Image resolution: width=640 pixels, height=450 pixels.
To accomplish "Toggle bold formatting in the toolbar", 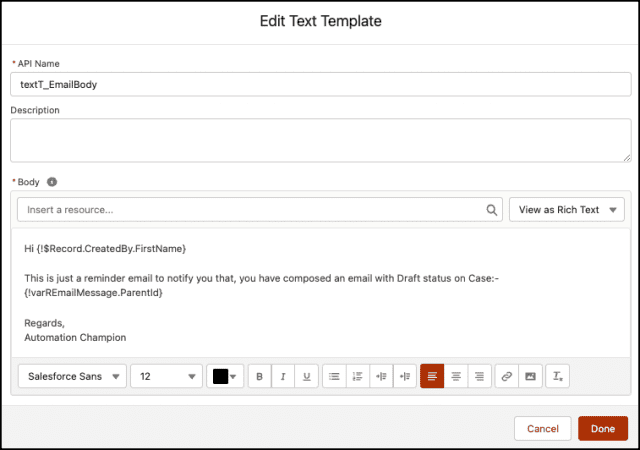I will point(260,377).
